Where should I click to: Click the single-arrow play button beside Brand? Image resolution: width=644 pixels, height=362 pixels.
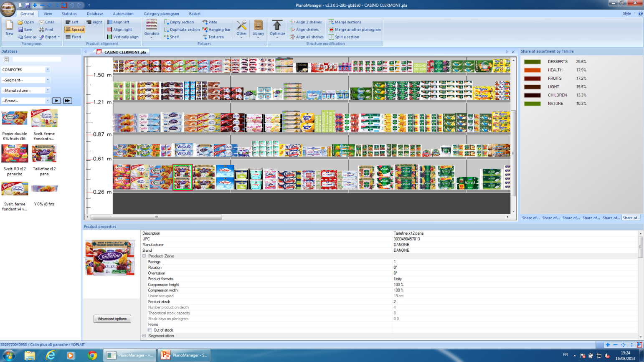56,101
